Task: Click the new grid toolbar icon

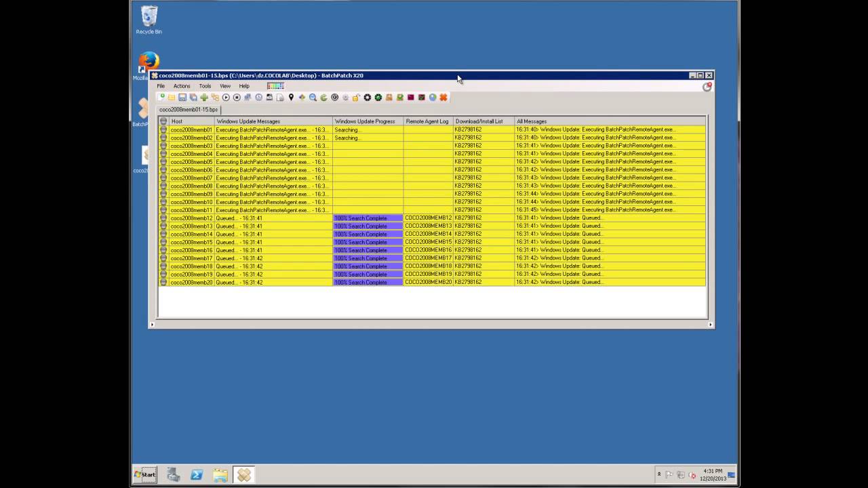Action: (x=161, y=98)
